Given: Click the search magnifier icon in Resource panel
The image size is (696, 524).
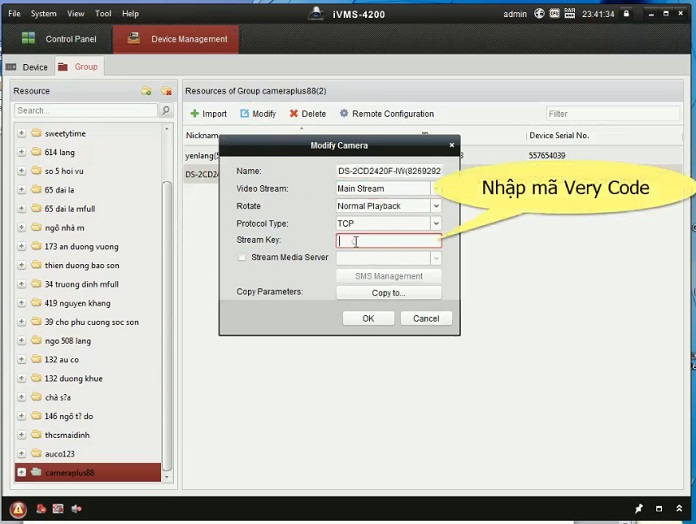Looking at the screenshot, I should pos(166,111).
